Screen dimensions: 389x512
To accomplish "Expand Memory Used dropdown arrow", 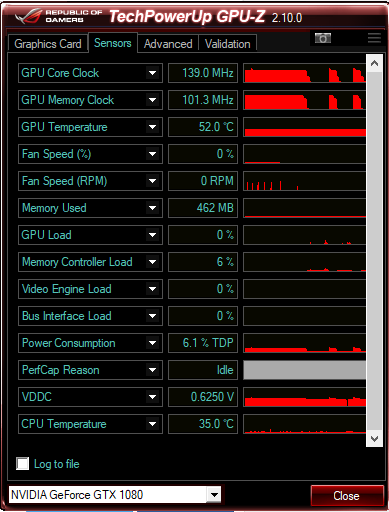I will pyautogui.click(x=153, y=208).
